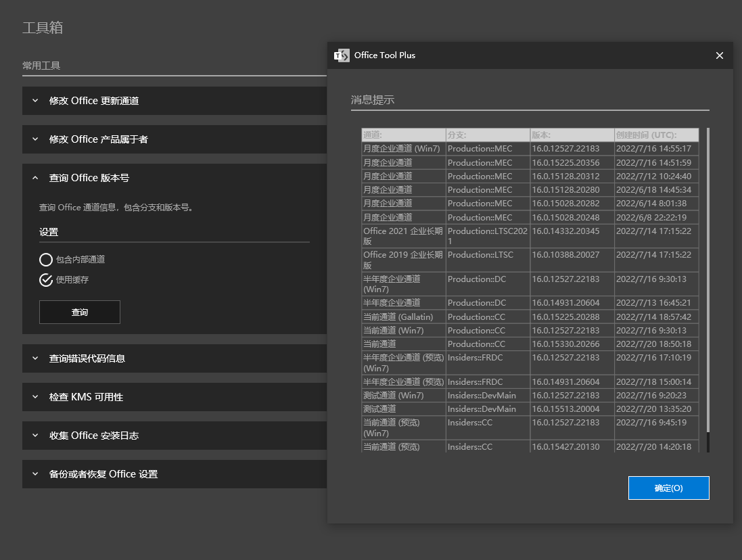Screen dimensions: 742x560
Task: Close the Office Tool Plus message dialog
Action: point(719,56)
